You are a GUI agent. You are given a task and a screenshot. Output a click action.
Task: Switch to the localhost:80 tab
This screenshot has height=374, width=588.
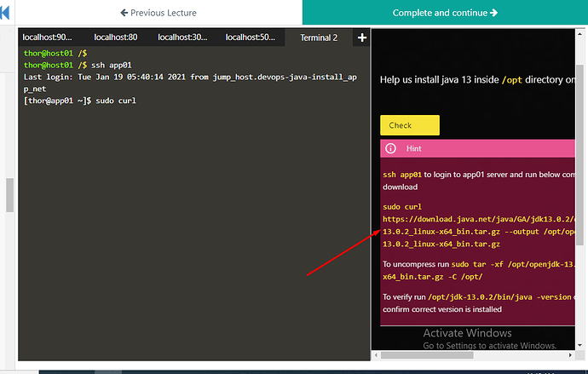(116, 37)
